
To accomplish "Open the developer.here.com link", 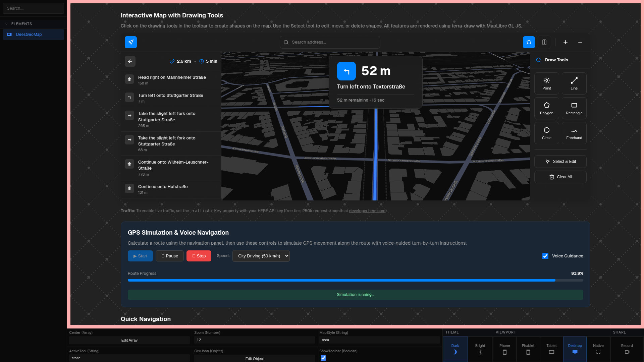I will [x=367, y=211].
